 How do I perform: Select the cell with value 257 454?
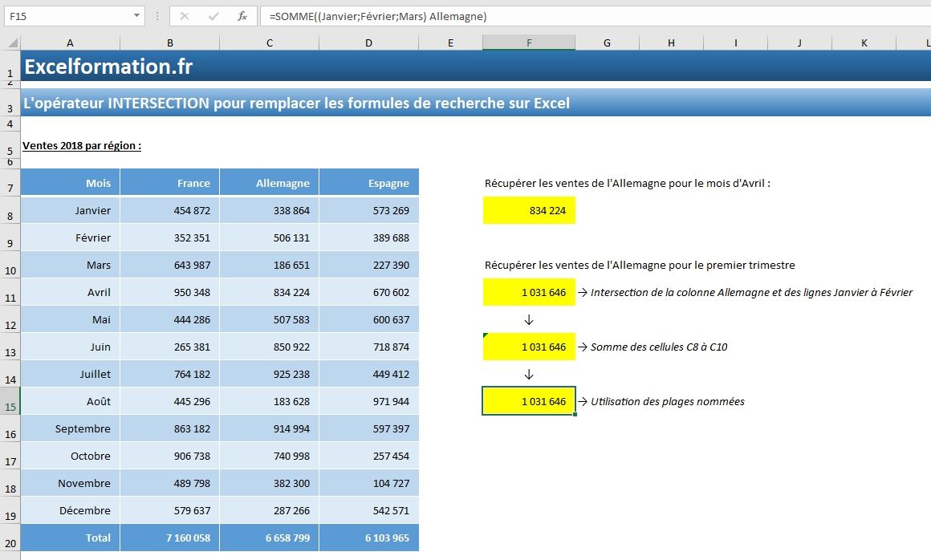pyautogui.click(x=368, y=457)
